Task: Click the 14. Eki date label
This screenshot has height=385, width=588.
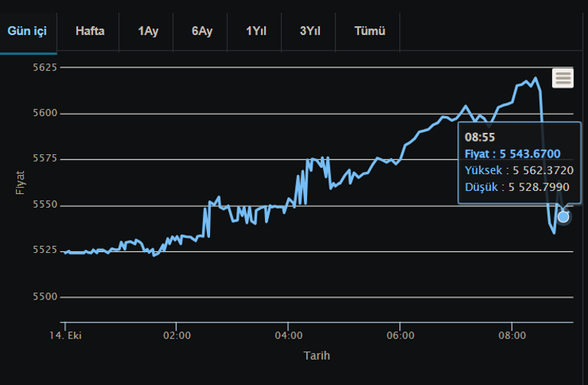Action: click(x=65, y=335)
